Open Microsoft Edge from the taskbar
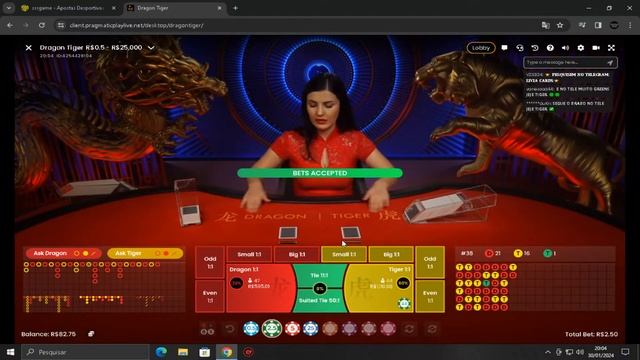This screenshot has width=640, height=360. click(161, 352)
